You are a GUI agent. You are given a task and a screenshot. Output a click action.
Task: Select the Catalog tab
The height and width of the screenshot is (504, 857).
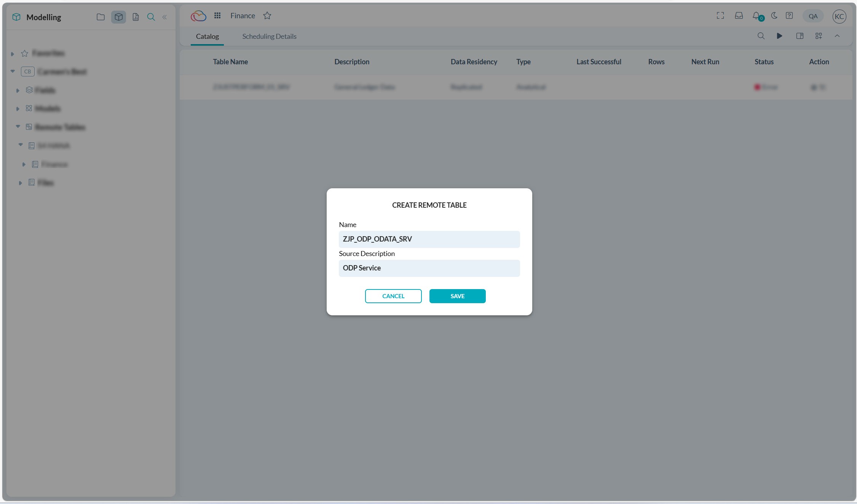point(207,37)
